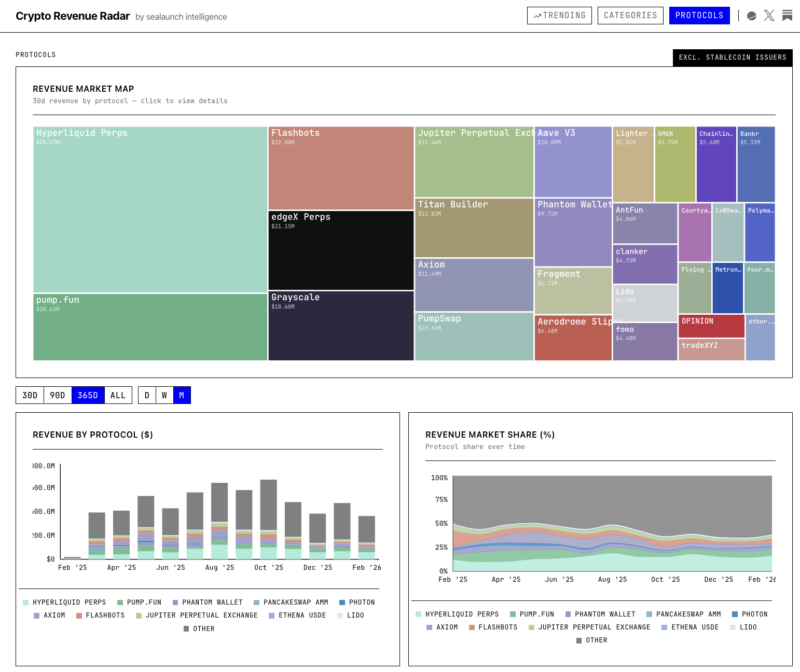The image size is (800, 672).
Task: Click the sealaunch circle logo icon
Action: point(751,16)
